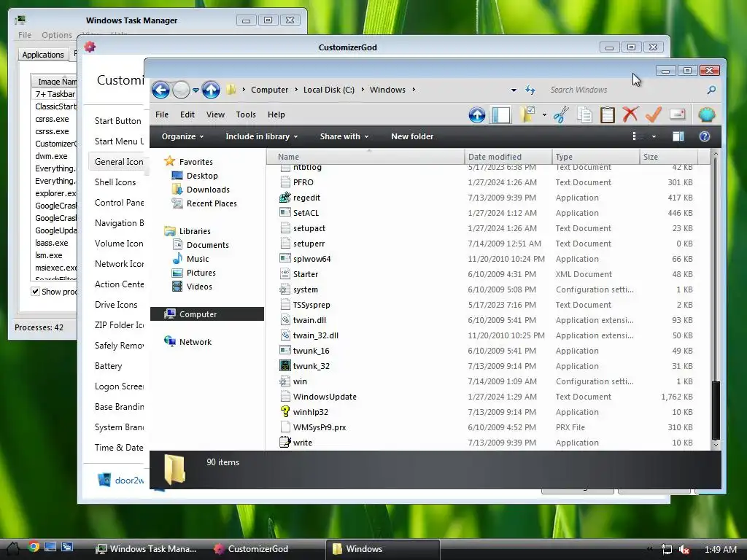
Task: Select Shell Icons in CustomizerGod sidebar
Action: click(x=115, y=182)
